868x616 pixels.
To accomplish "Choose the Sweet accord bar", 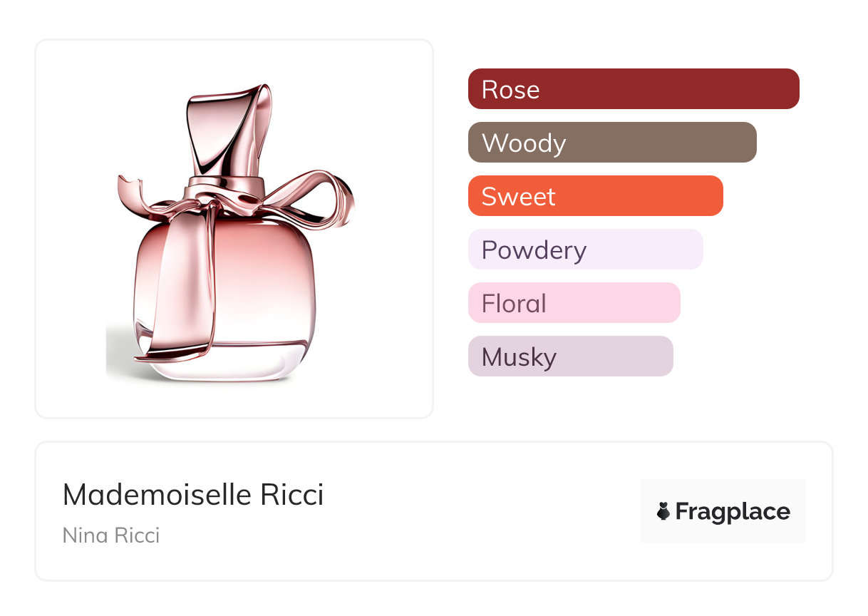I will (x=595, y=196).
